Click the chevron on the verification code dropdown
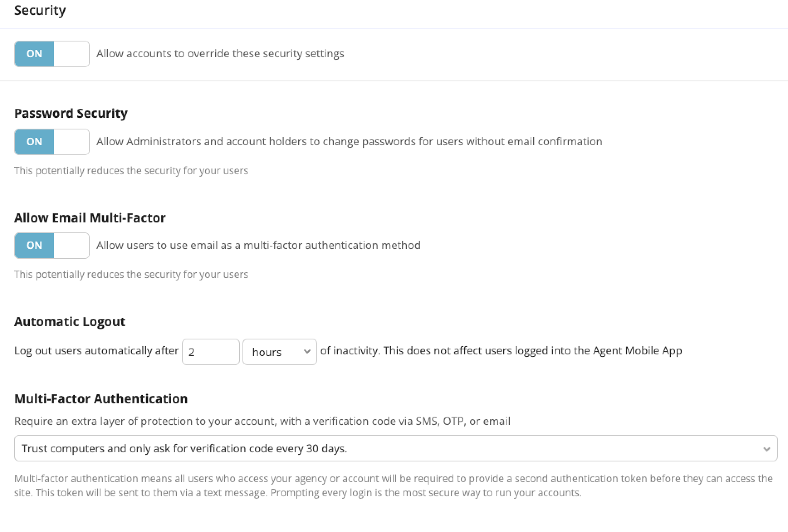This screenshot has height=532, width=788. click(x=766, y=449)
